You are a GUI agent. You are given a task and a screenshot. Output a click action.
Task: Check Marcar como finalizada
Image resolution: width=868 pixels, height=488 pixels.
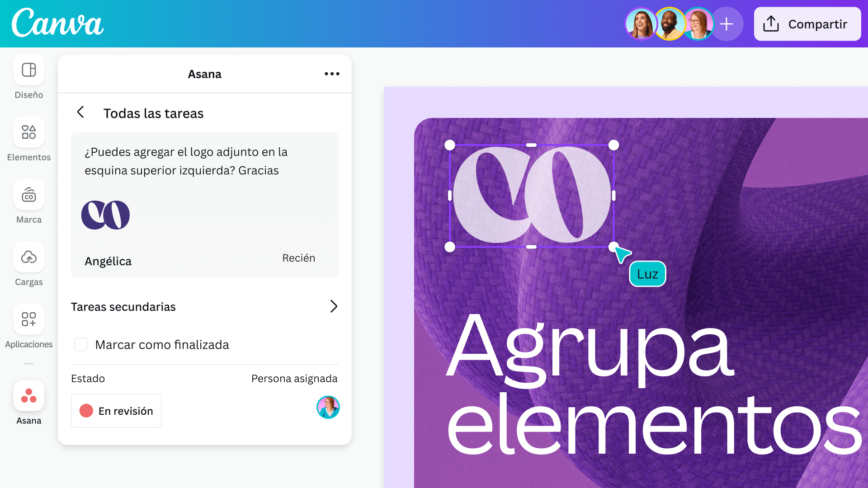pyautogui.click(x=81, y=344)
